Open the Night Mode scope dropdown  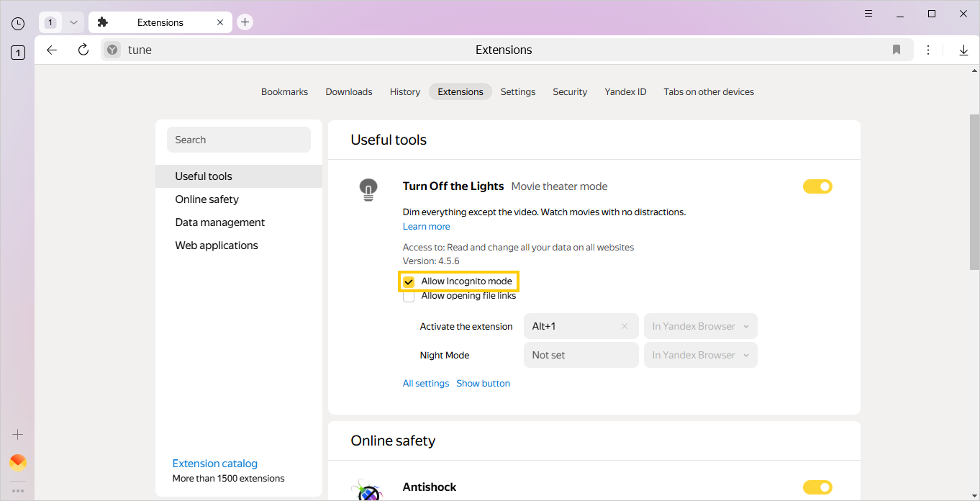click(699, 355)
